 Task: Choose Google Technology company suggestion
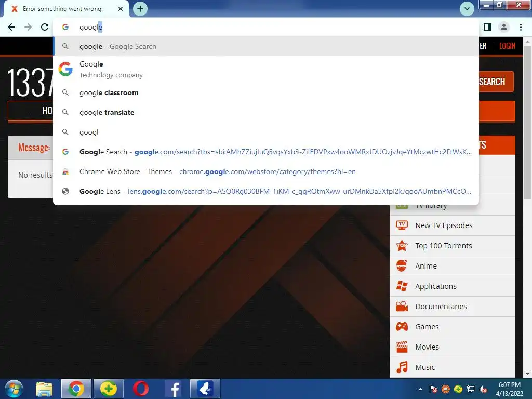(x=266, y=70)
